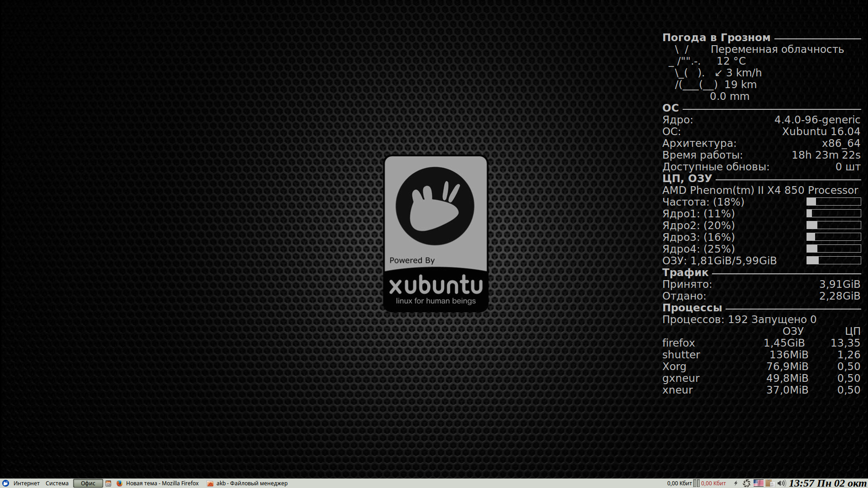Click the US flag keyboard layout icon
The height and width of the screenshot is (488, 868).
click(x=759, y=483)
